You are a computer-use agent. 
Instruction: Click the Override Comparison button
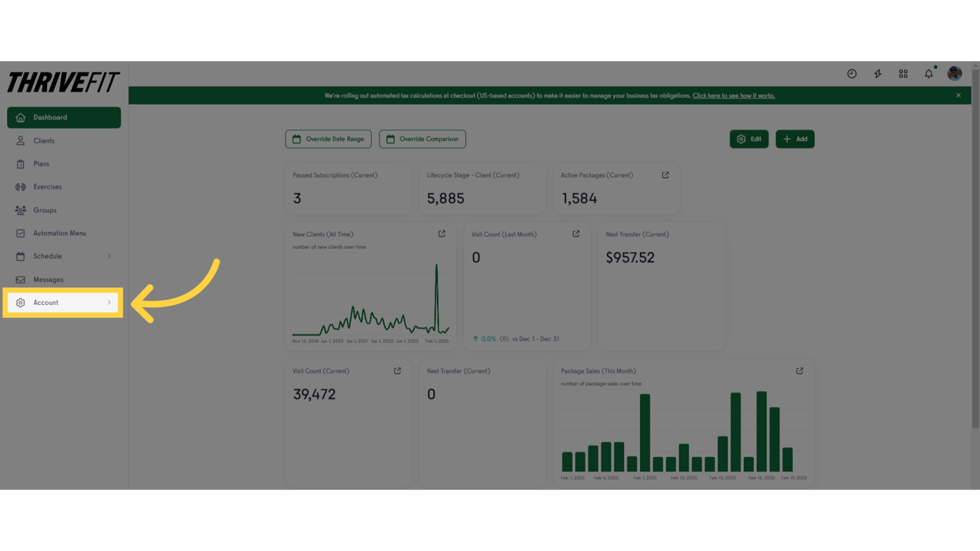point(423,139)
